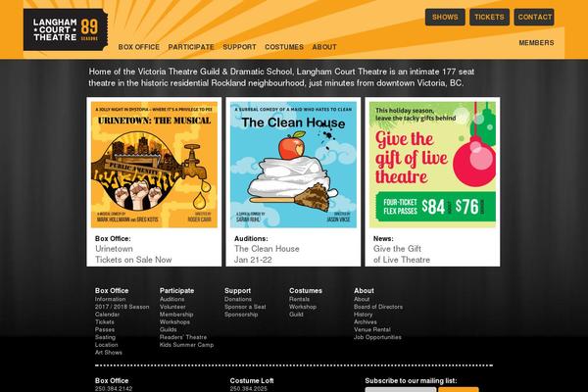Screen dimensions: 588x392
Task: Open the footer Archives link
Action: click(366, 321)
